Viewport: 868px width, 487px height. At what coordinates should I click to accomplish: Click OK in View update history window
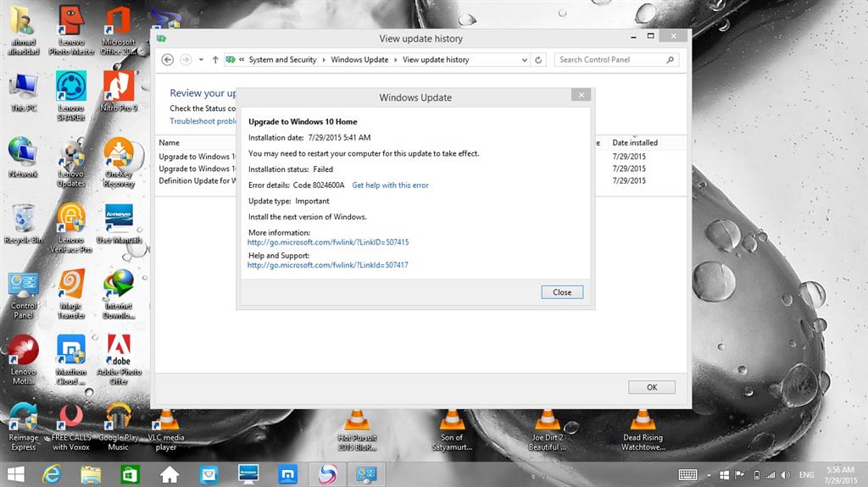click(652, 387)
